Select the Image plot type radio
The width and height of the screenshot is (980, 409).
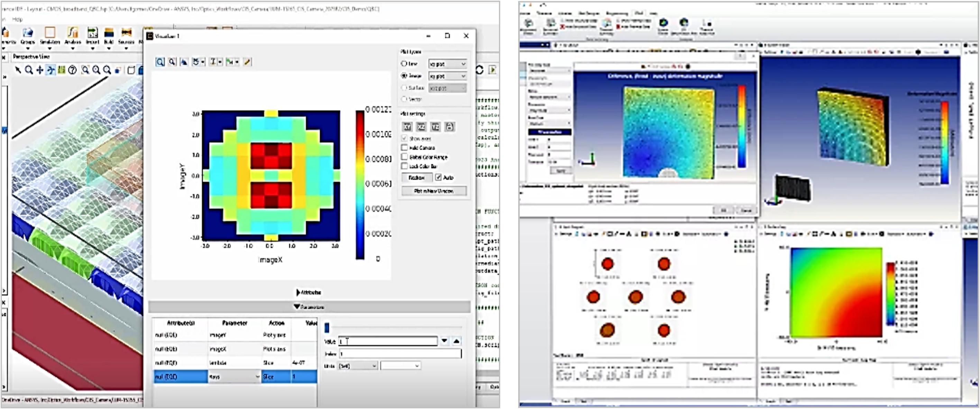click(x=404, y=76)
